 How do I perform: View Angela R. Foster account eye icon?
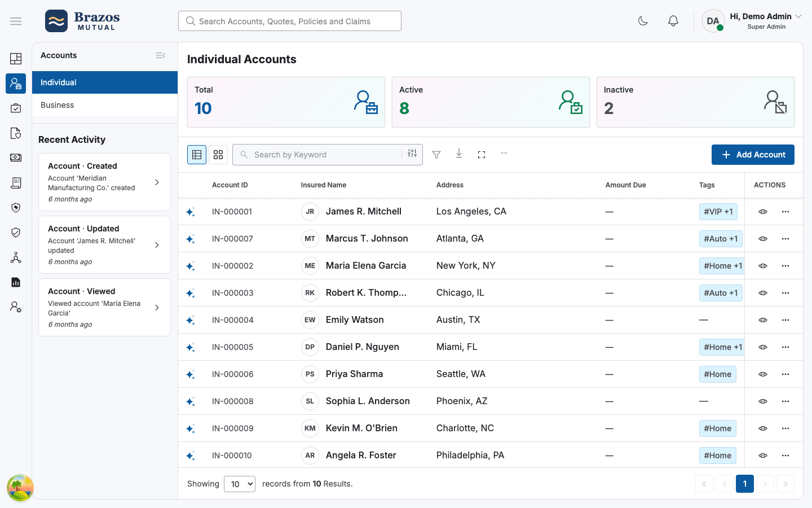point(763,456)
